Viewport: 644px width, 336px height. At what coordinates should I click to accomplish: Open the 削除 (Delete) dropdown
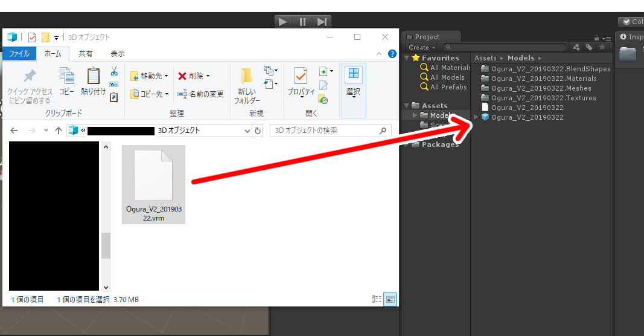point(194,76)
